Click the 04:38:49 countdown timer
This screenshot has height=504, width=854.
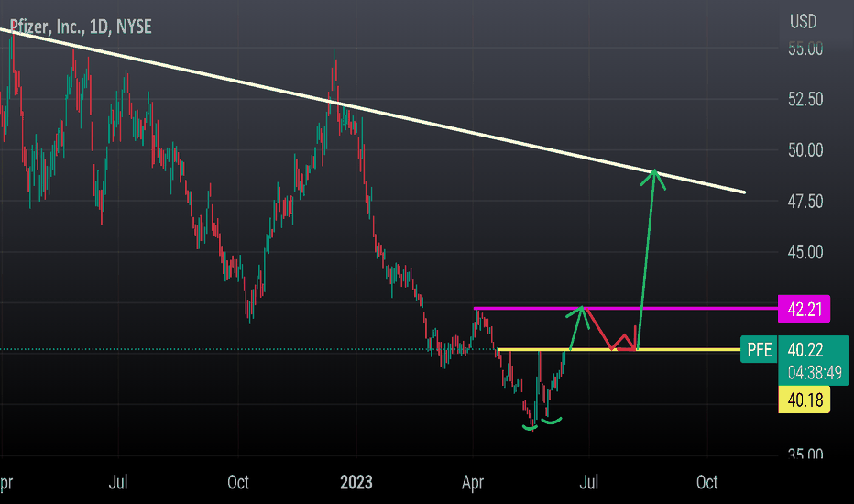point(815,373)
